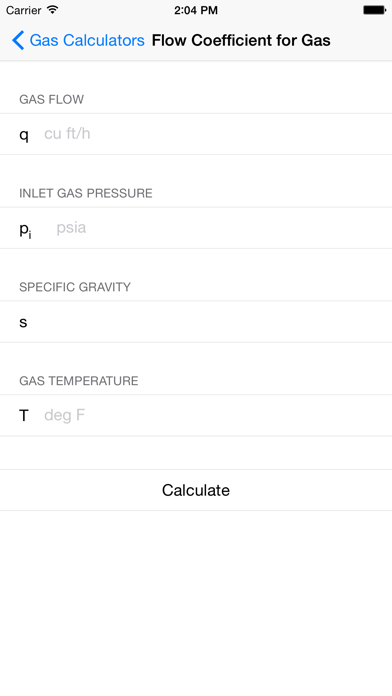Tap the battery indicator icon
The height and width of the screenshot is (696, 392).
(374, 10)
